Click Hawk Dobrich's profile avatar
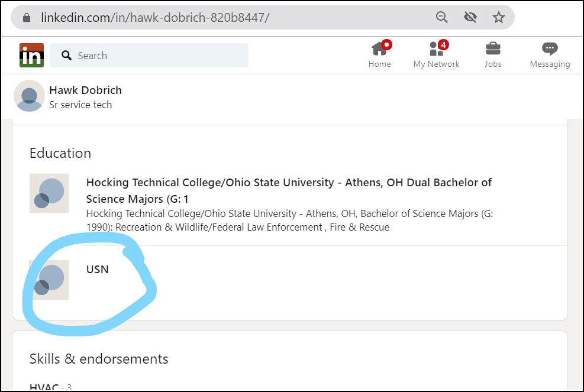 [x=29, y=96]
